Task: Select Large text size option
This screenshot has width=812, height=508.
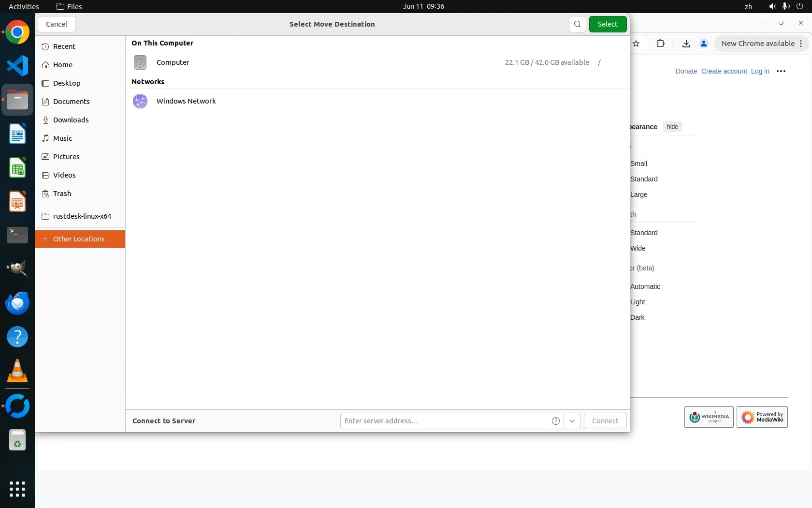Action: [638, 194]
